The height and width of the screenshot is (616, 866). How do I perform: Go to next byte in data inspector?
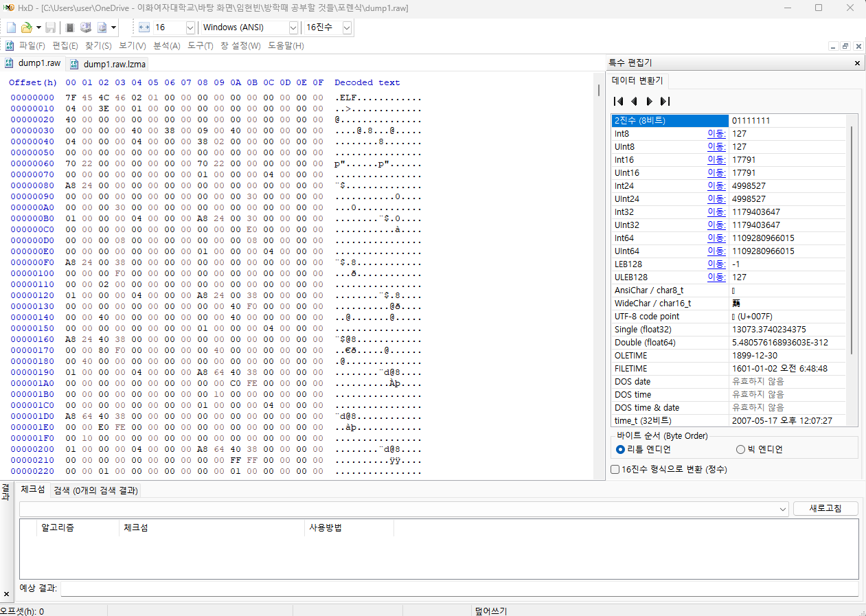[649, 101]
